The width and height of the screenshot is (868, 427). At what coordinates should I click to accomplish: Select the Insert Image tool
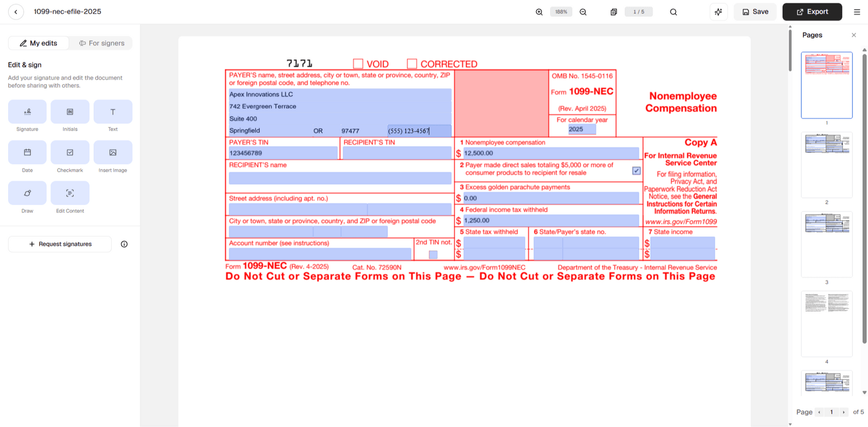pyautogui.click(x=113, y=152)
